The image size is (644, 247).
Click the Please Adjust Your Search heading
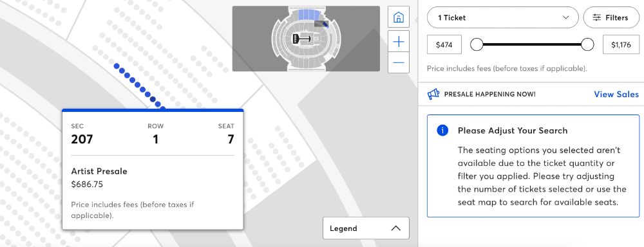tap(513, 131)
